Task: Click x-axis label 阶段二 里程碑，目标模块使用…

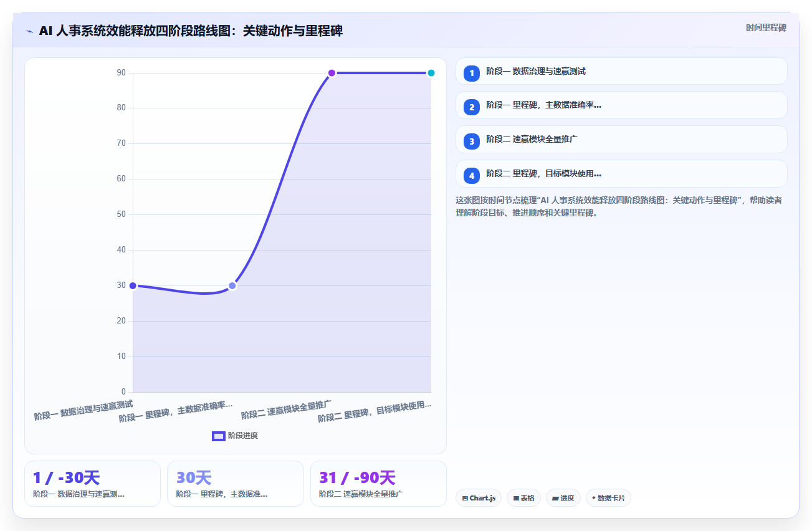Action: point(375,413)
